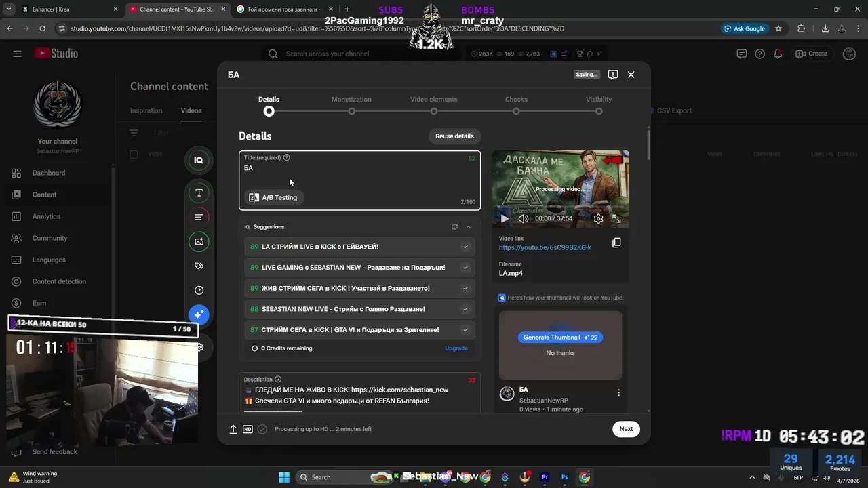This screenshot has height=488, width=868.
Task: Open the send feedback icon in dialog header
Action: click(x=613, y=75)
